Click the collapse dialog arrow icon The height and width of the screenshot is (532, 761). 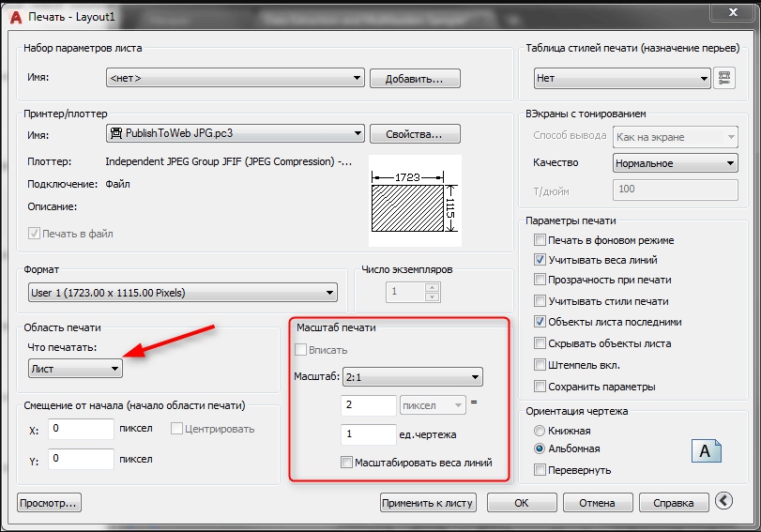coord(723,502)
